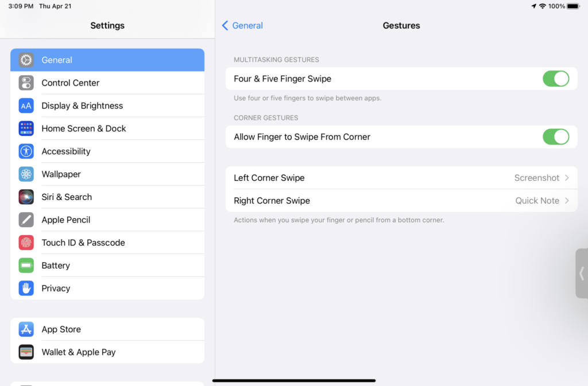
Task: Open App Store settings row
Action: tap(107, 329)
